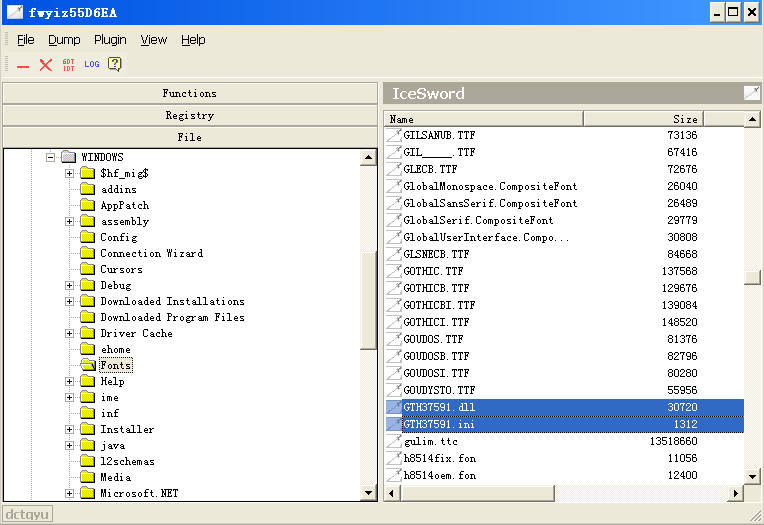Screen dimensions: 764x525
Task: Click the folder tree vertical scrollbar thumb
Action: click(368, 301)
